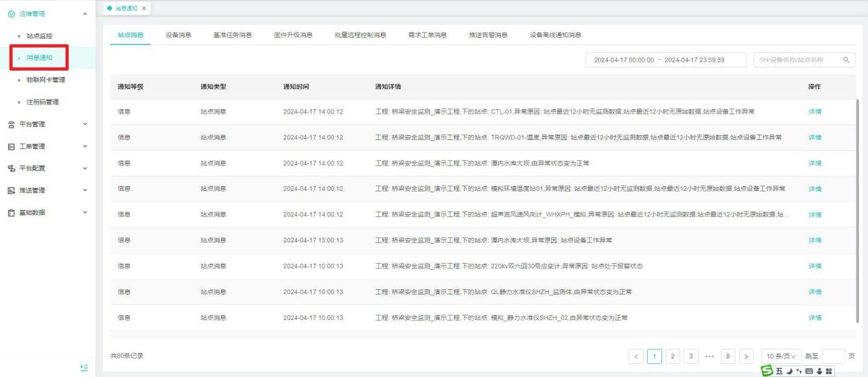
Task: Switch to the 固件升级消息 tab
Action: 293,35
